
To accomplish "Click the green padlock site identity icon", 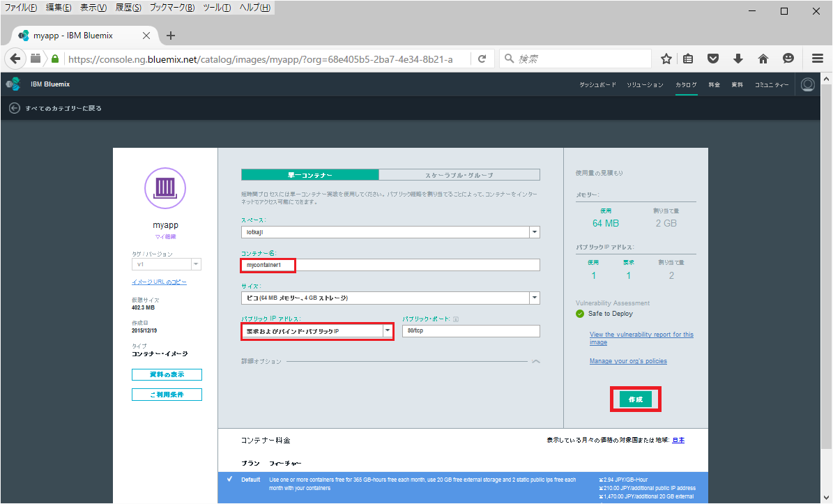I will [x=54, y=59].
